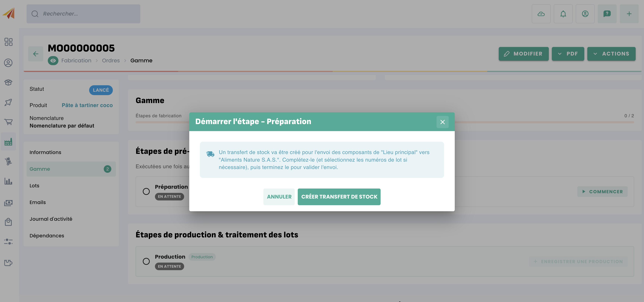Click the back arrow button

click(x=36, y=54)
